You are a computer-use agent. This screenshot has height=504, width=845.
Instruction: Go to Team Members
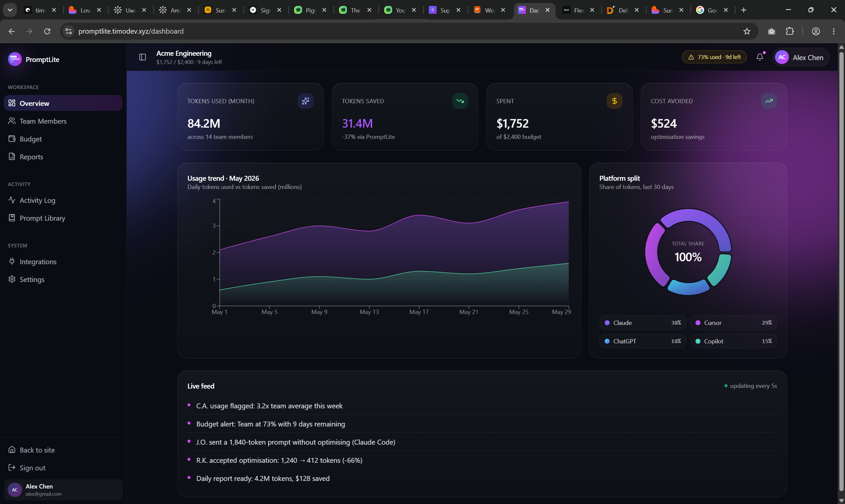click(x=63, y=121)
